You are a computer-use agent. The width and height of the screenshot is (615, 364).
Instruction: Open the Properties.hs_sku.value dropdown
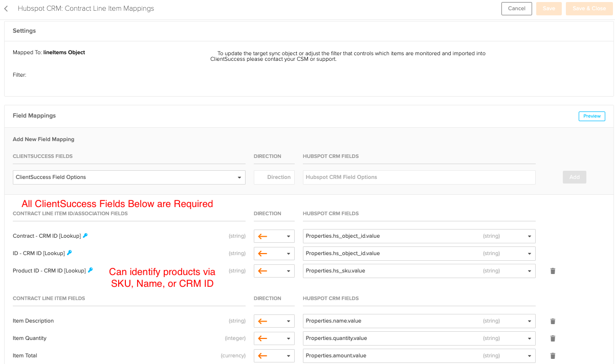419,271
